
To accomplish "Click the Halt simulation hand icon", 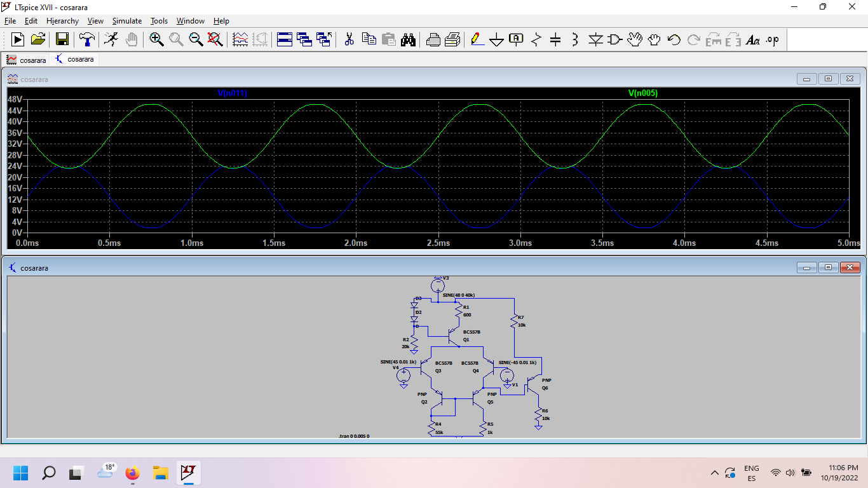I will click(x=131, y=39).
